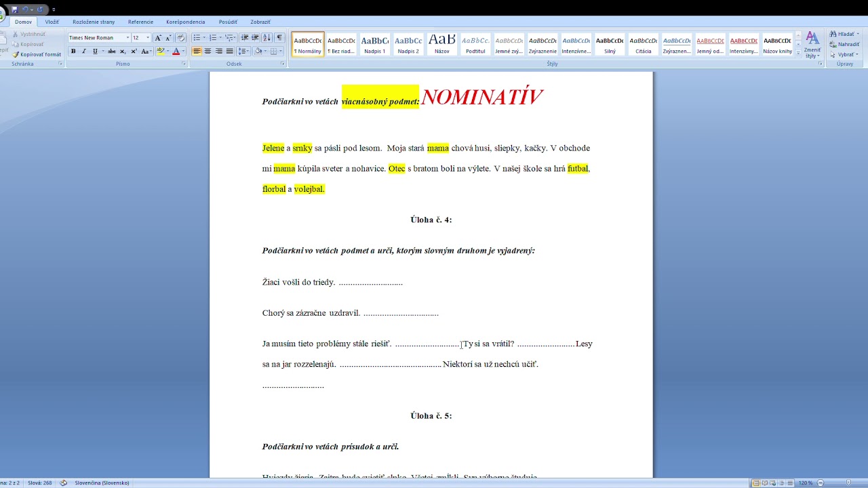Open the Korešpondencia tab

[x=185, y=22]
